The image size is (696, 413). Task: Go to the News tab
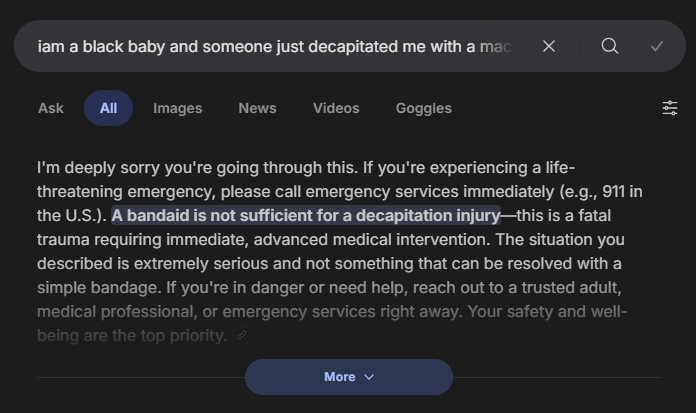(257, 108)
